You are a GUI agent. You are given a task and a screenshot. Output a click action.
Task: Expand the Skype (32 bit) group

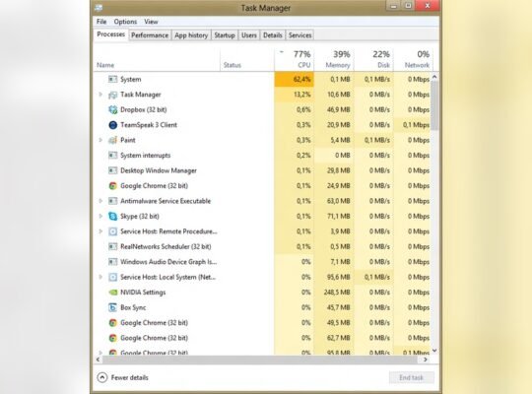(100, 216)
